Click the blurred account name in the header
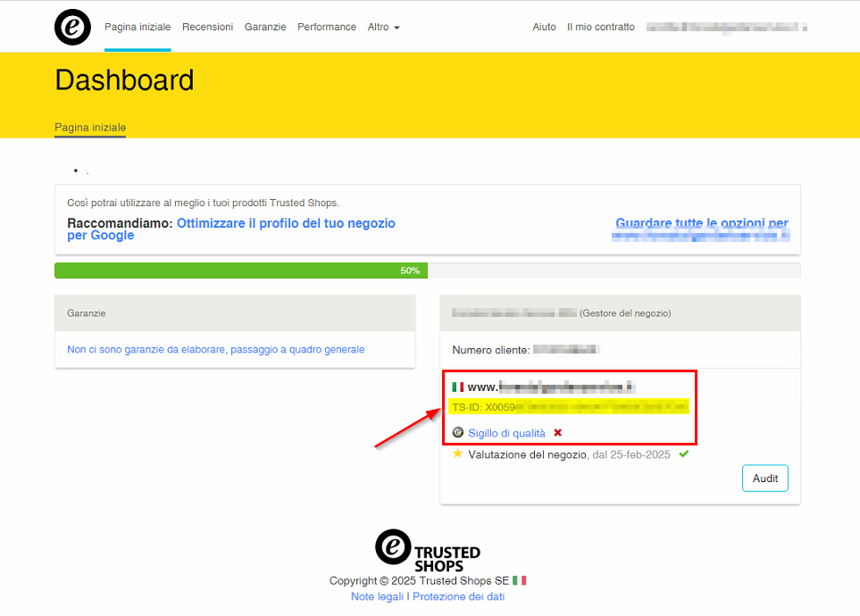 [726, 27]
